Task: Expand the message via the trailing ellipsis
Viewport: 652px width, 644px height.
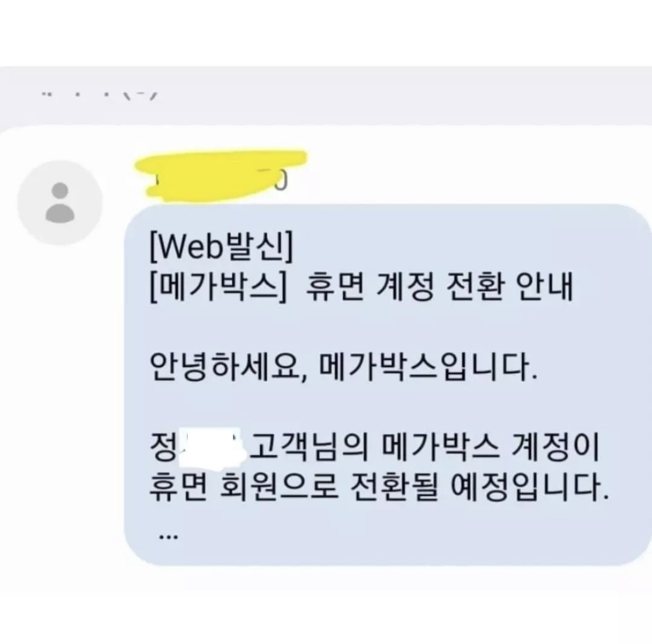Action: click(x=168, y=536)
